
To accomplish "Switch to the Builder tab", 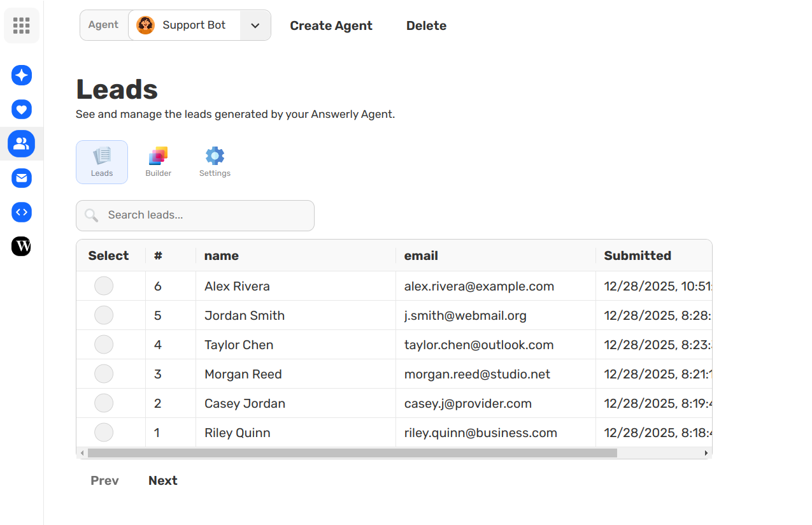I will [x=159, y=162].
